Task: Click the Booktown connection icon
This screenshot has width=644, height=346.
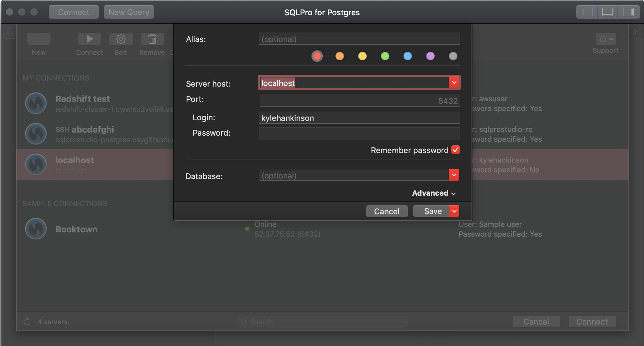Action: (36, 229)
